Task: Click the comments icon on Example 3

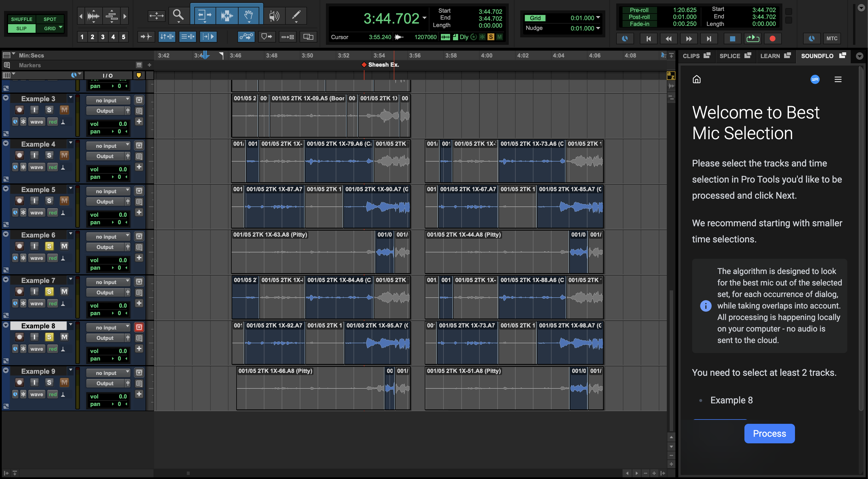Action: 139,111
